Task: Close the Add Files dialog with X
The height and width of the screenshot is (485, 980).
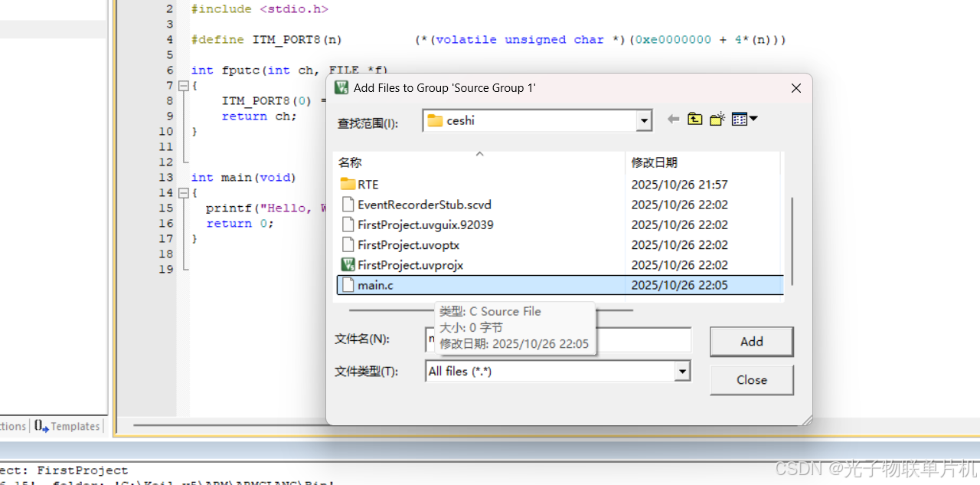Action: (795, 88)
